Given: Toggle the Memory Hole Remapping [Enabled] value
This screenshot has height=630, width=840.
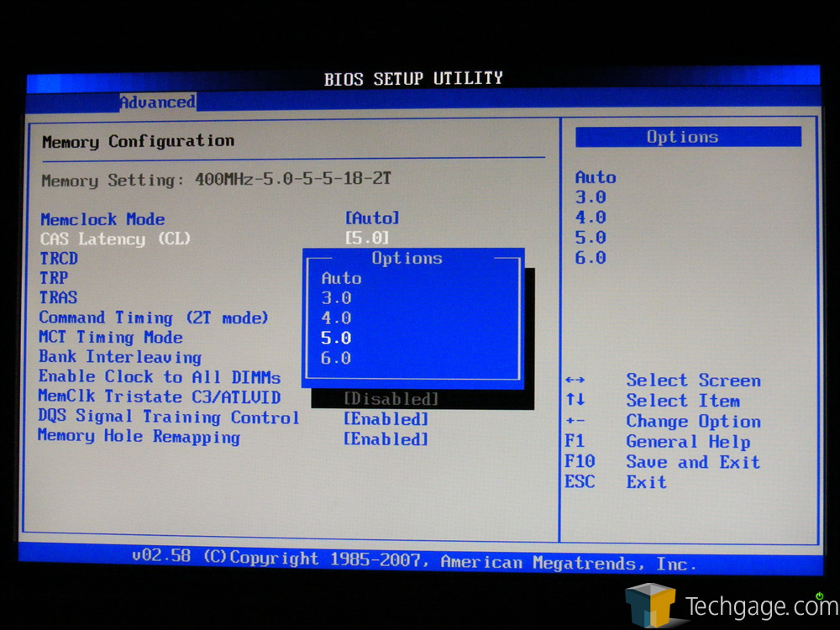Looking at the screenshot, I should [386, 439].
